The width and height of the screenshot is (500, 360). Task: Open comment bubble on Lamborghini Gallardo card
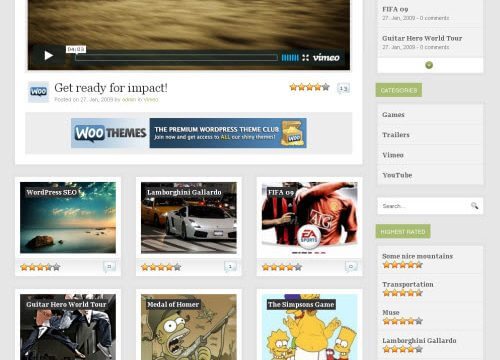point(230,266)
